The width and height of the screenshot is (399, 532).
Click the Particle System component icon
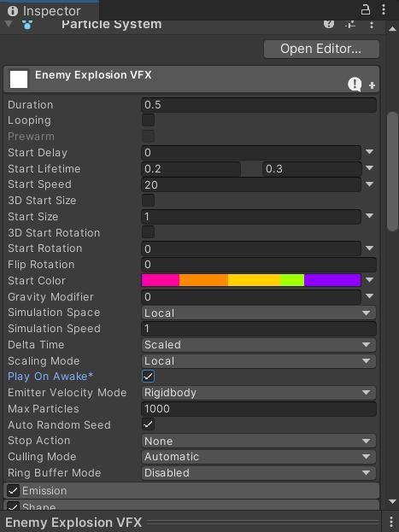click(x=27, y=25)
